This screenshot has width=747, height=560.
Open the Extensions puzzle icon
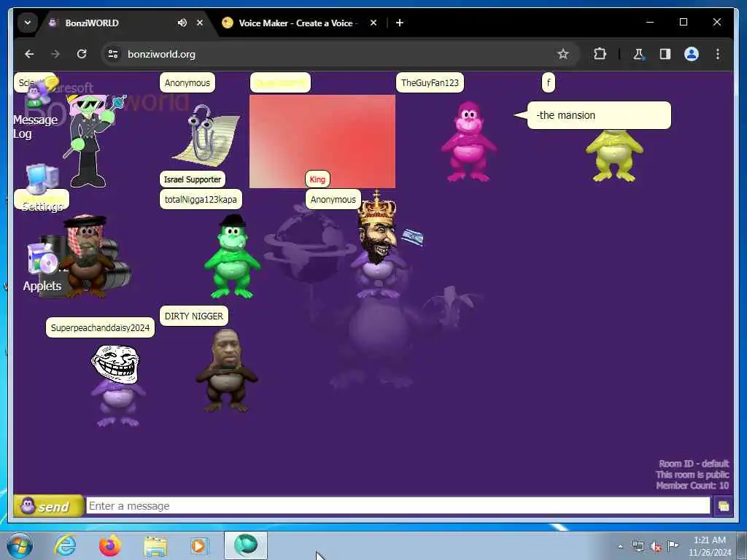tap(600, 54)
